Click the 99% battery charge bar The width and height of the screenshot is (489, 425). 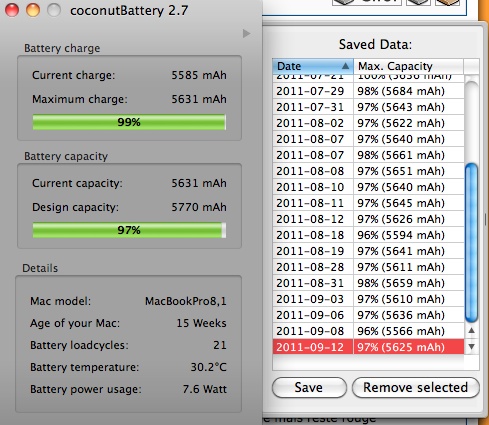tap(129, 122)
